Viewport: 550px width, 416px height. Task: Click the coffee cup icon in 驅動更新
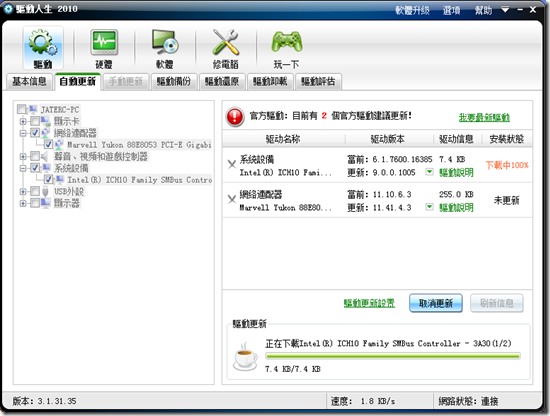coord(245,356)
